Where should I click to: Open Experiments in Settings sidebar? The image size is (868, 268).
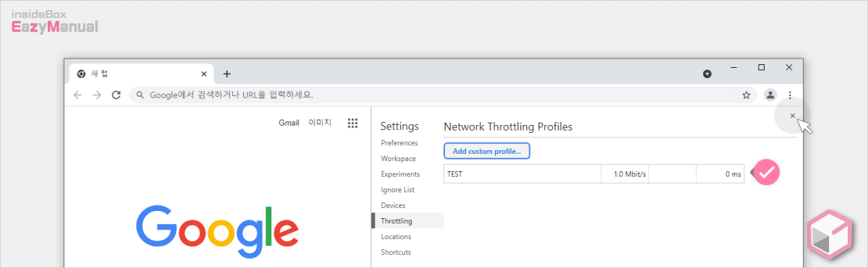point(400,174)
